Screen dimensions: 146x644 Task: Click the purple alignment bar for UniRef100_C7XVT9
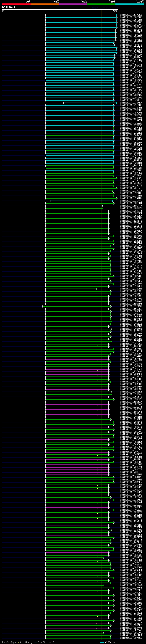(x=77, y=552)
